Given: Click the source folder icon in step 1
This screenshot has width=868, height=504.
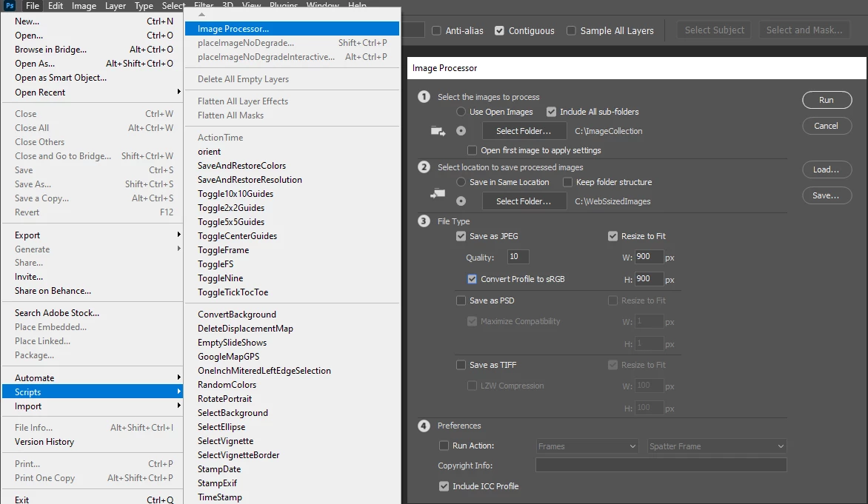Looking at the screenshot, I should (x=438, y=131).
